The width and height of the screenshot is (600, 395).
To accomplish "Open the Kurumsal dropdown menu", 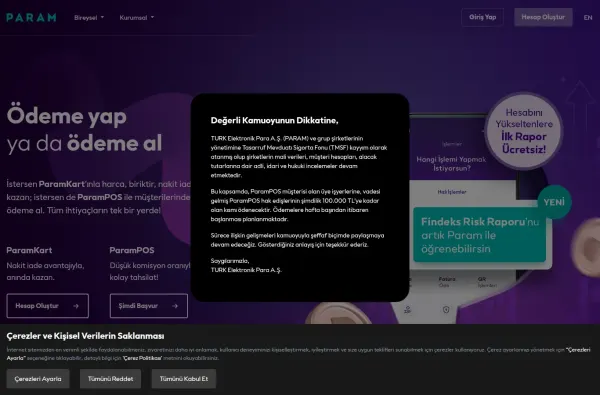I will coord(137,18).
